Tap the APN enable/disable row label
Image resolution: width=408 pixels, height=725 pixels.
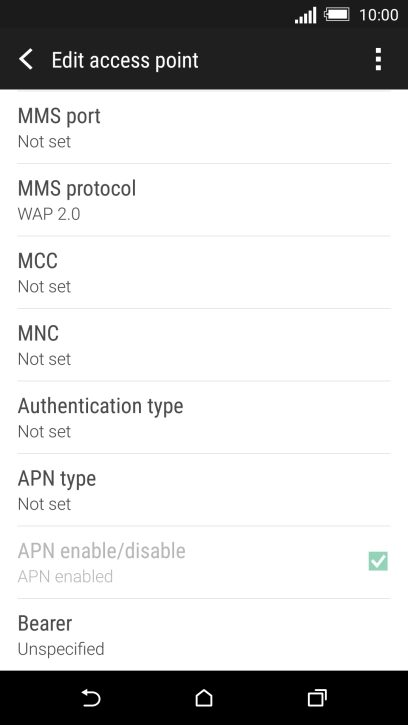[x=101, y=551]
